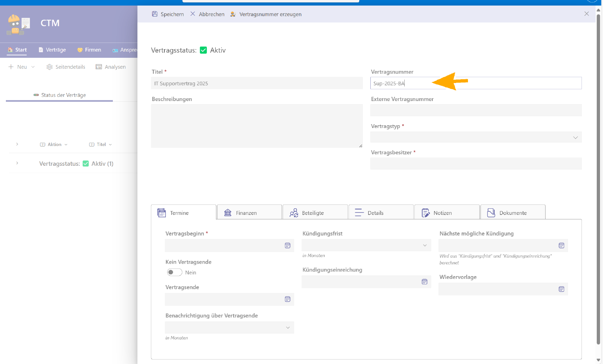Click the vertical scrollbar of the form
This screenshot has width=603, height=364.
598,173
